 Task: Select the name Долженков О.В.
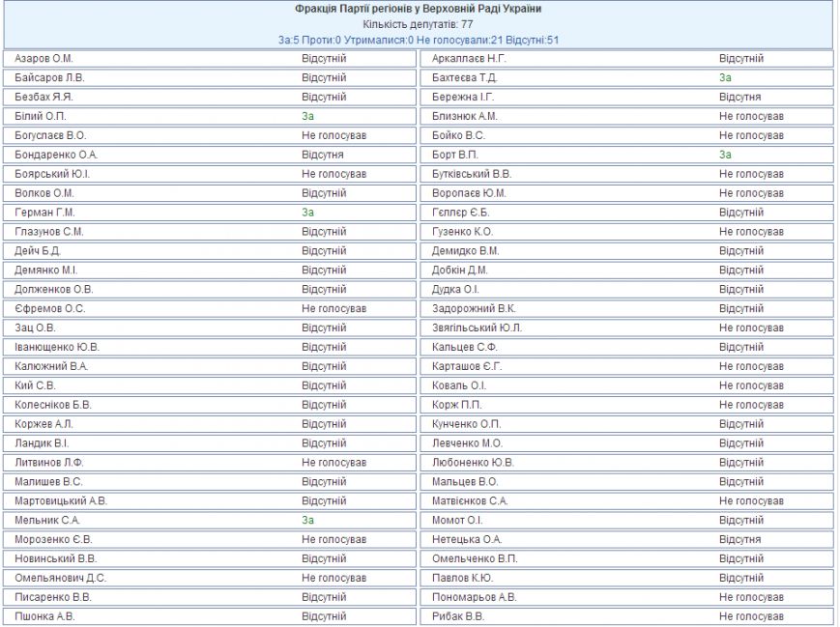click(x=54, y=290)
